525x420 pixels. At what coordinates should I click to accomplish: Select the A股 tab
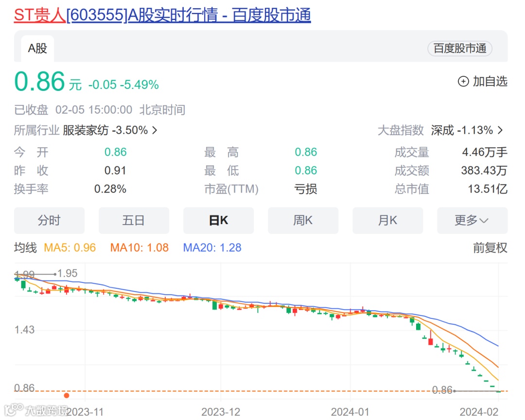[37, 49]
